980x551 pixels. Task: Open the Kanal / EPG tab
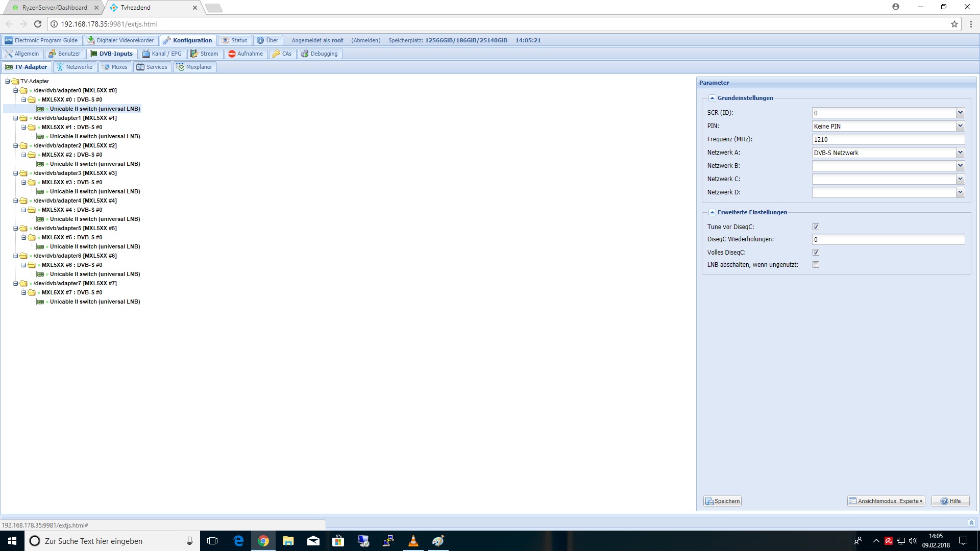[162, 54]
